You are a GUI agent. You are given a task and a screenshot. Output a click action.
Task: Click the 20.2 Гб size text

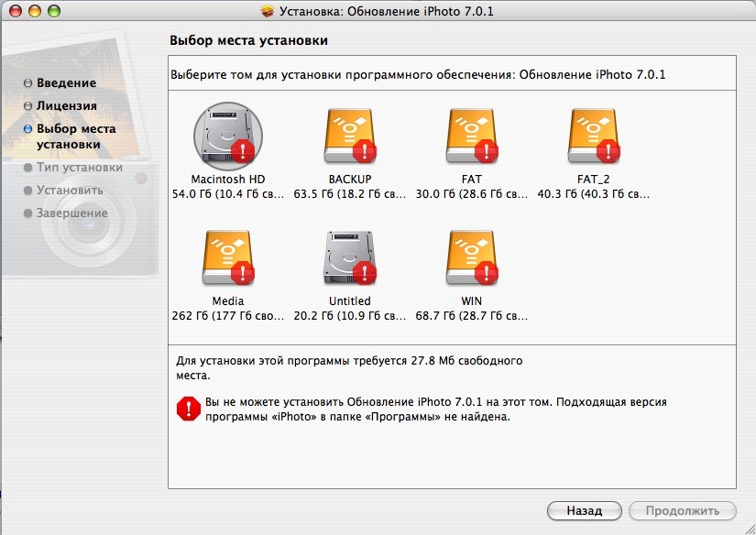click(x=350, y=316)
